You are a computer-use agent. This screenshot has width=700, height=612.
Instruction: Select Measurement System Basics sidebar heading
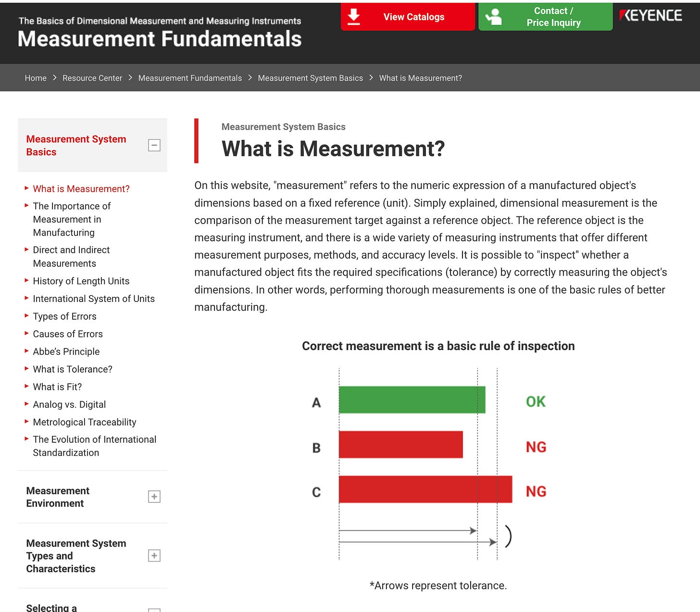tap(76, 145)
